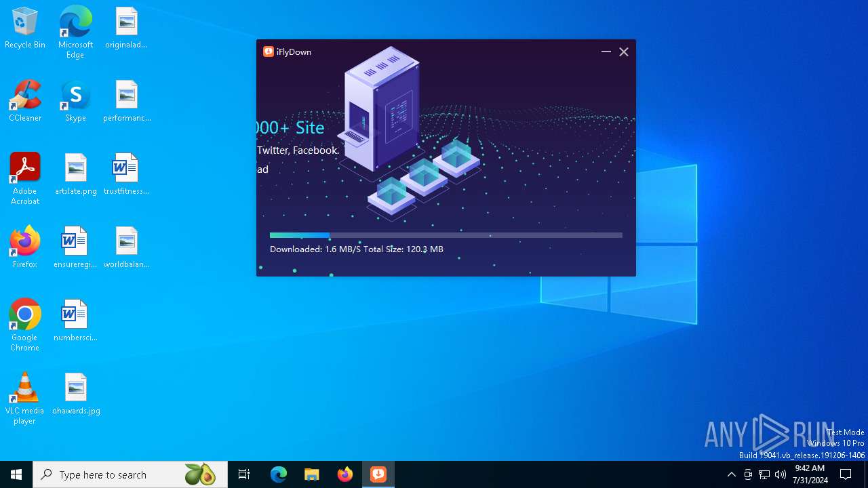This screenshot has width=868, height=488.
Task: Open the CCleaner desktop shortcut
Action: [25, 102]
